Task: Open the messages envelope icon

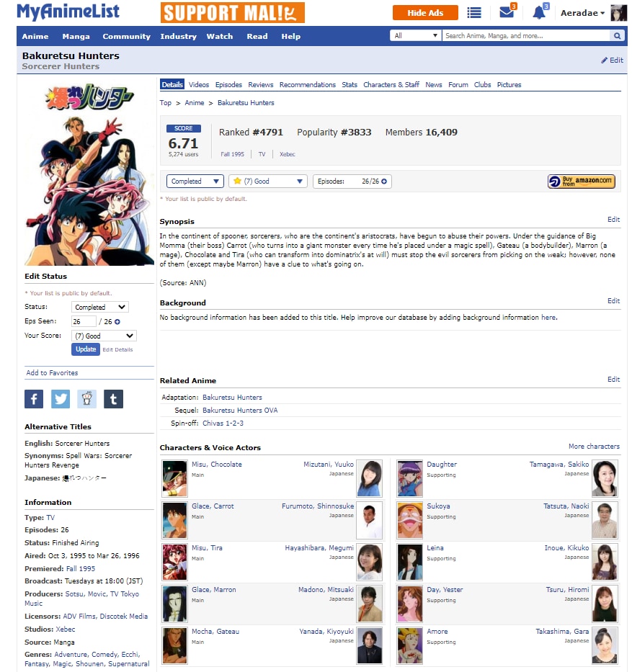Action: pyautogui.click(x=507, y=12)
